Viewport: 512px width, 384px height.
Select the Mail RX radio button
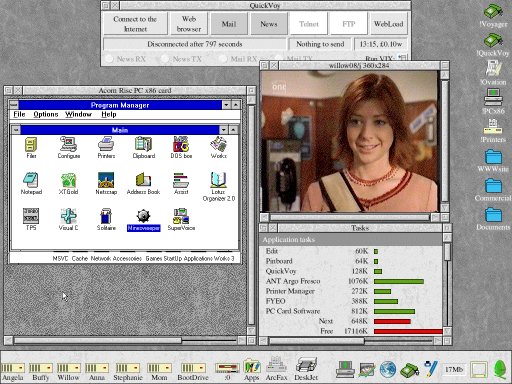(x=223, y=59)
